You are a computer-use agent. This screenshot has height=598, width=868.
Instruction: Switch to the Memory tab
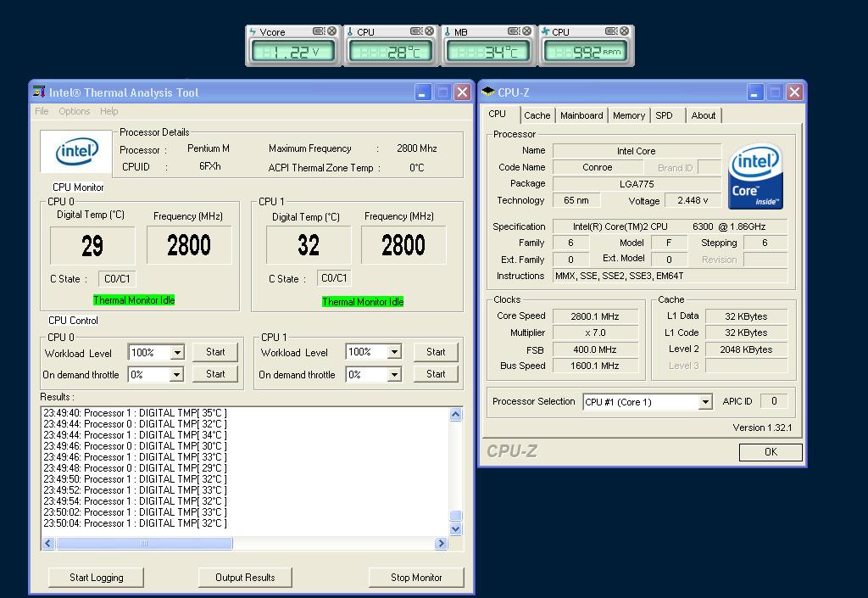point(629,115)
